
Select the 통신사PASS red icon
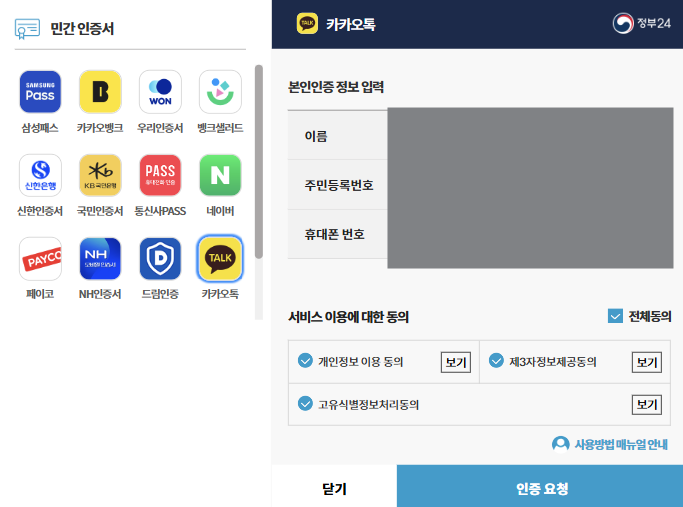(160, 175)
